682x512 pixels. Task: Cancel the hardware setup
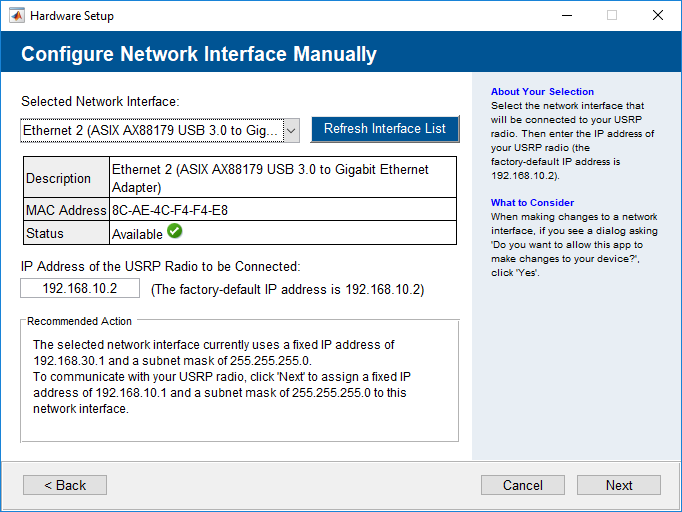(x=523, y=485)
